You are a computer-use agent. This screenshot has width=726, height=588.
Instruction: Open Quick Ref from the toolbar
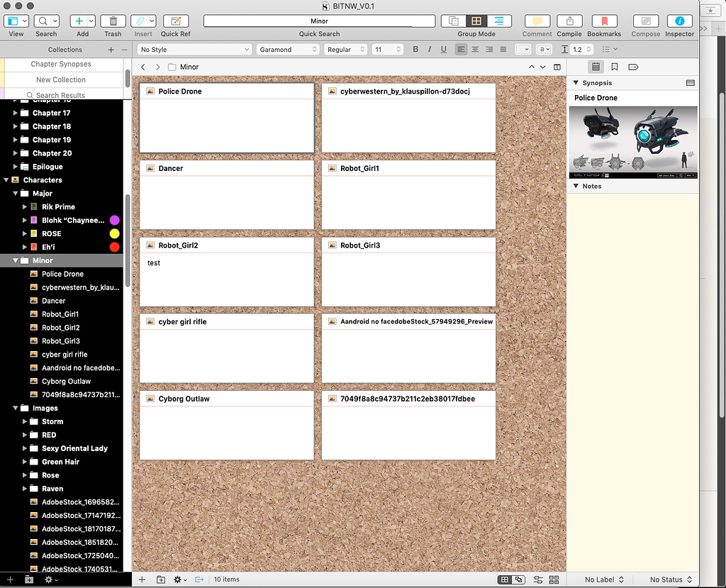175,21
